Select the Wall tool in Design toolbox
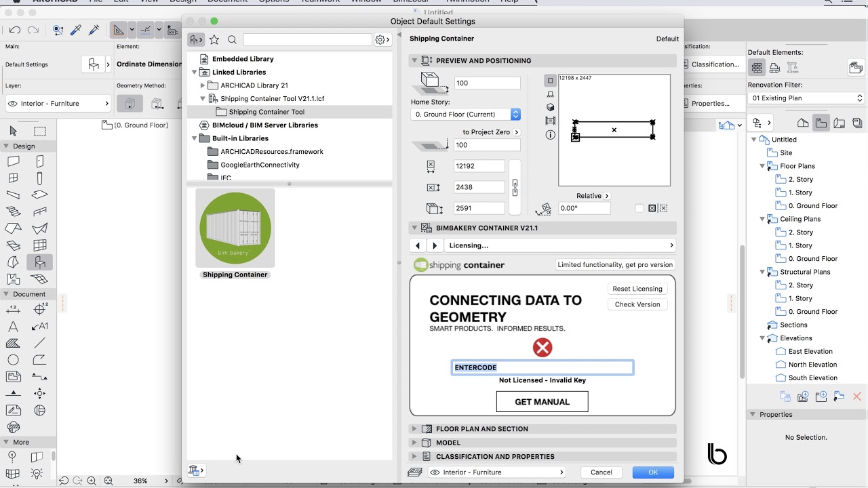Image resolution: width=868 pixels, height=488 pixels. (13, 161)
